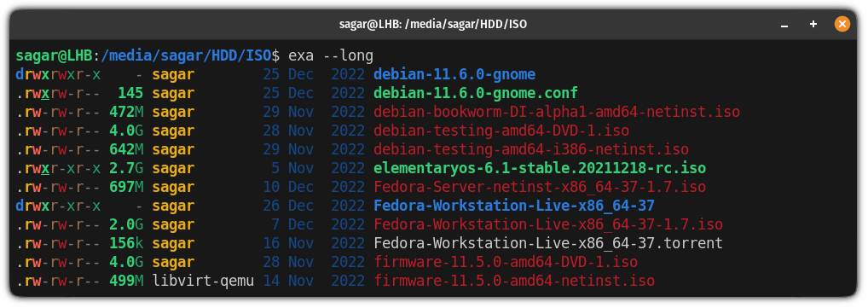Select Fedora-Workstation-Live-x86_64-37.torrent filename
Screen dimensions: 868x308
pyautogui.click(x=548, y=243)
